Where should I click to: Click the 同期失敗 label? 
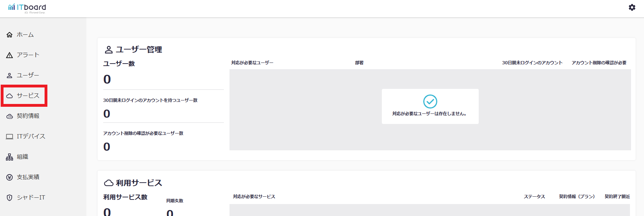point(175,201)
